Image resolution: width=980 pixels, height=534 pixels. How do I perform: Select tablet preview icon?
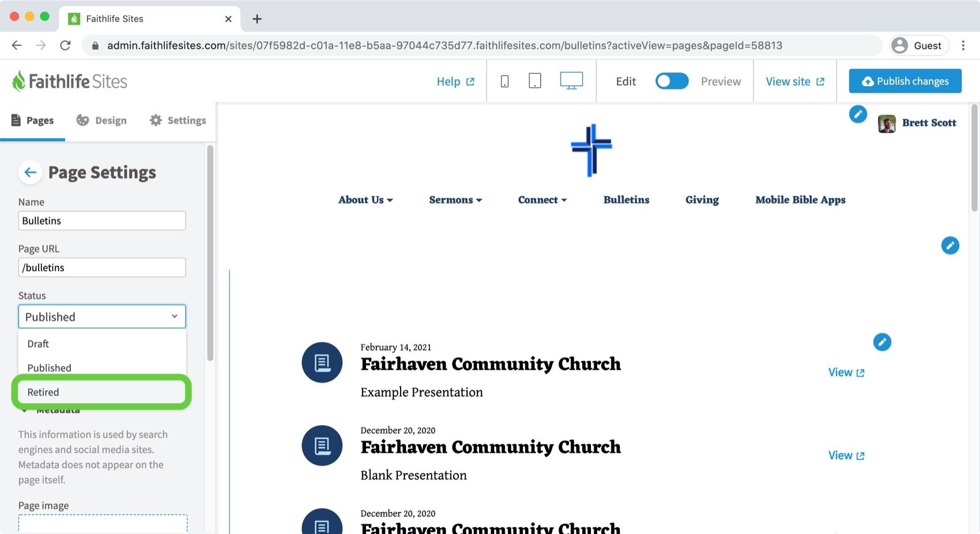click(x=535, y=81)
